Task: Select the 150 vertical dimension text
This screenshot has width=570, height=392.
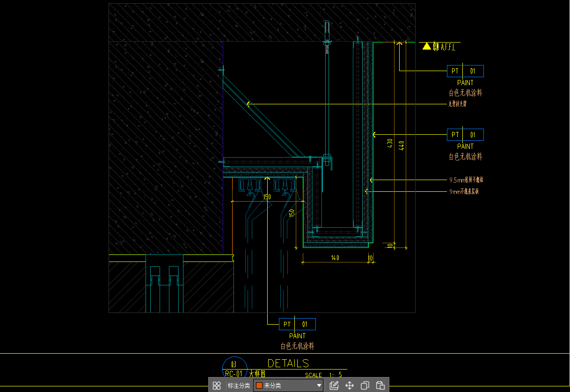Action: (x=292, y=213)
